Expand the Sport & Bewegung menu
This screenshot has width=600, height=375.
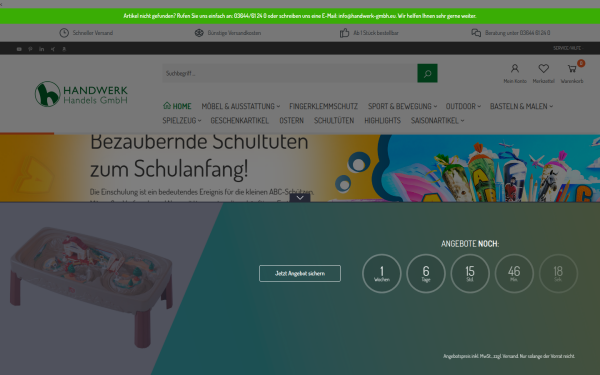click(x=402, y=106)
